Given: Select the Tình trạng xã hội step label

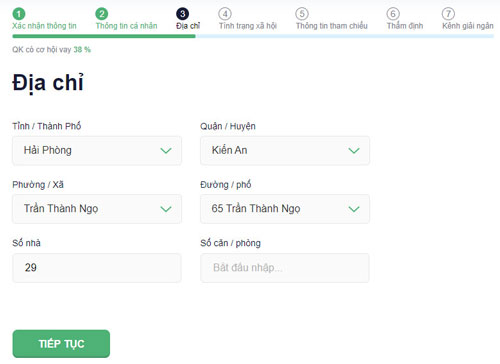Looking at the screenshot, I should point(248,26).
